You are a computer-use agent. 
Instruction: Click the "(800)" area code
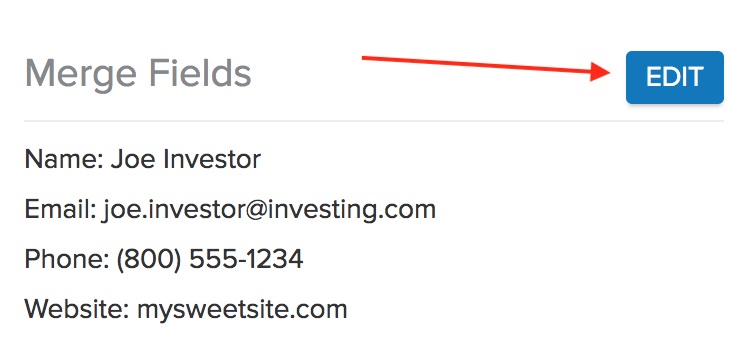tap(149, 260)
